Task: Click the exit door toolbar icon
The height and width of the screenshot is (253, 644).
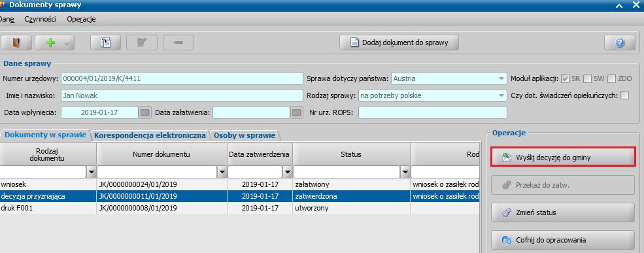Action: 16,42
